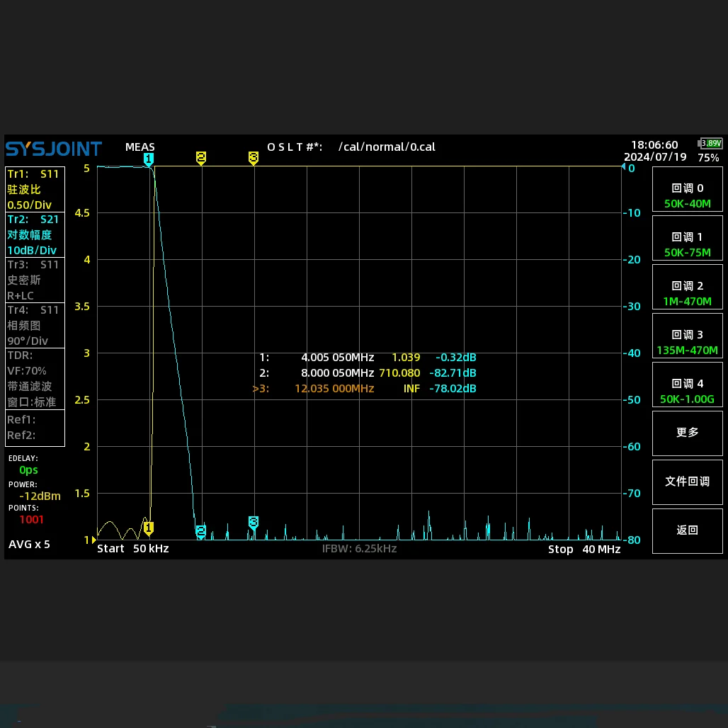Enable Tr3 S11 Smith trace
This screenshot has height=728, width=728.
[35, 280]
